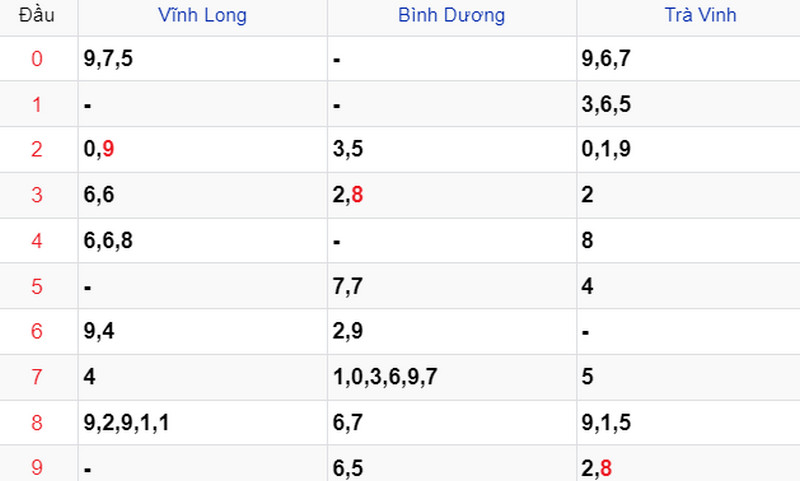Select row head number 6
The width and height of the screenshot is (800, 481).
point(37,332)
